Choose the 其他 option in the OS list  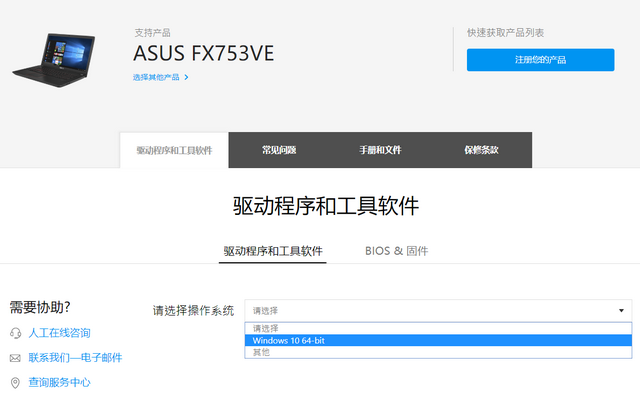[x=260, y=352]
